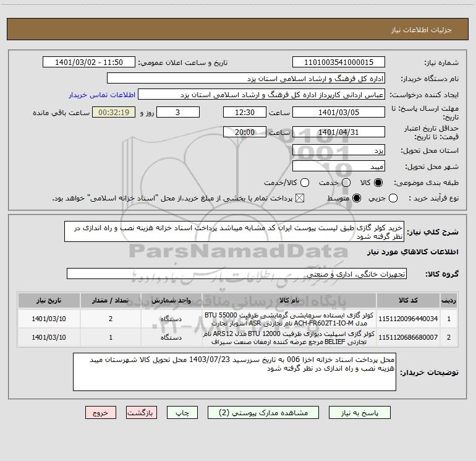Click need date 1401/03/10 in row one
Screen dimensions: 476x461
pos(49,319)
